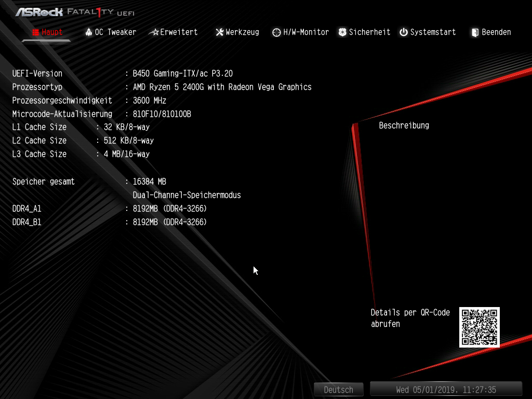
Task: Open the Systemstart tab
Action: coord(428,32)
